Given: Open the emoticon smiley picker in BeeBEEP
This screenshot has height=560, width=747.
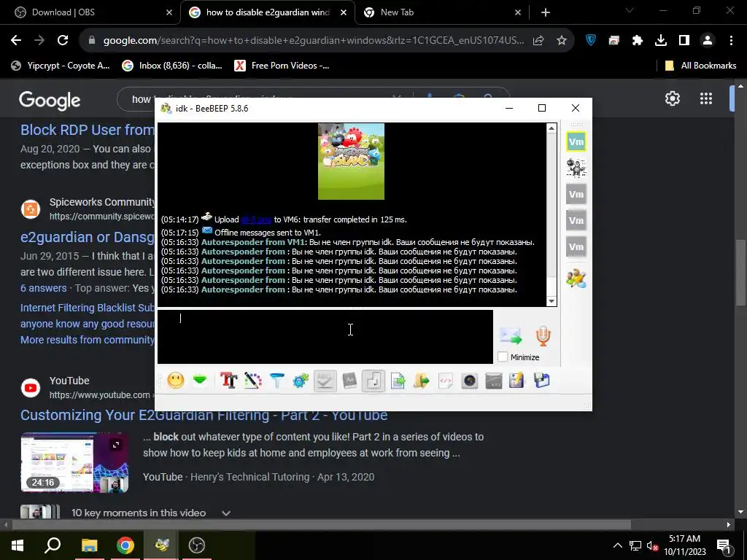Looking at the screenshot, I should (x=176, y=381).
